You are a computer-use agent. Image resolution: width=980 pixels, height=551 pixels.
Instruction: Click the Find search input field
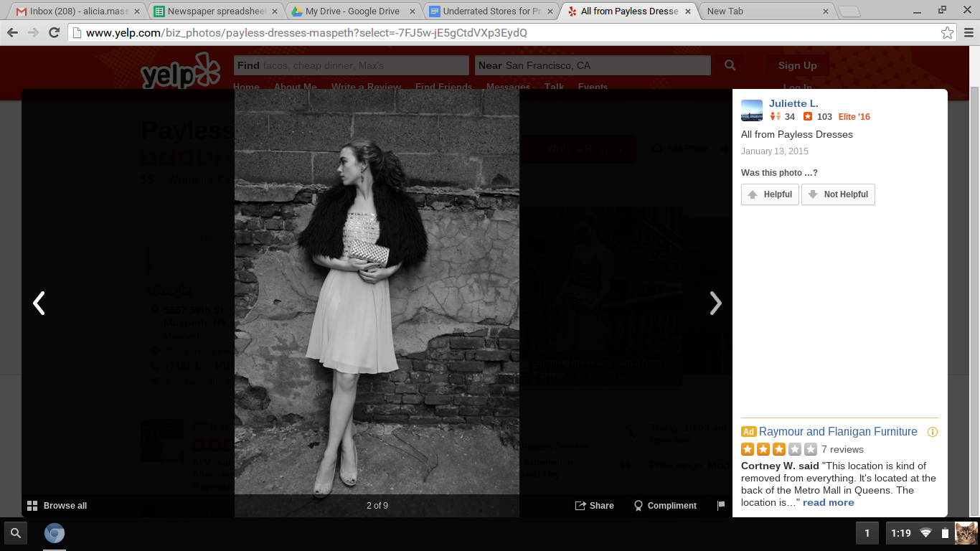coord(352,65)
